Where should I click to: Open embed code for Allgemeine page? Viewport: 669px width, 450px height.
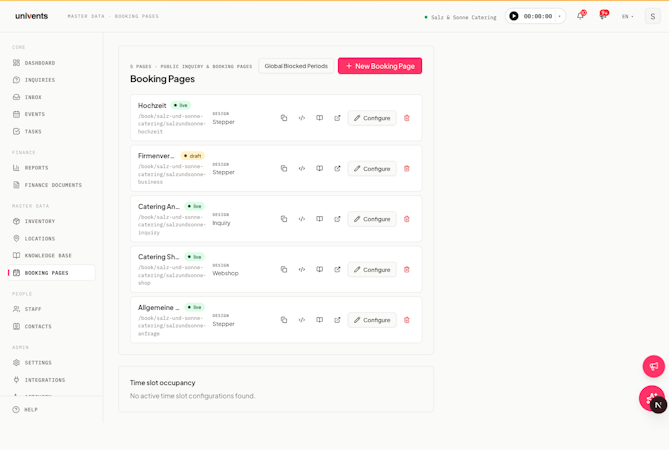pyautogui.click(x=302, y=320)
